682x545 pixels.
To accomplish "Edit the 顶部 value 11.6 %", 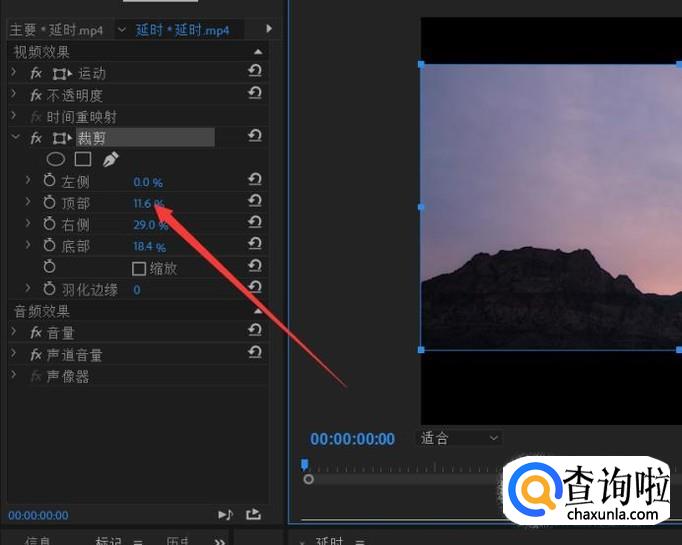I will coord(148,204).
